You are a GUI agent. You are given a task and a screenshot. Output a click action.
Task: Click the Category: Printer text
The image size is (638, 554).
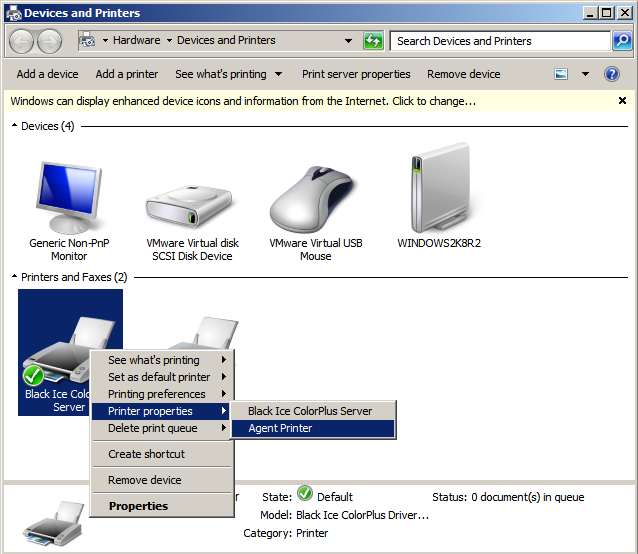click(286, 533)
